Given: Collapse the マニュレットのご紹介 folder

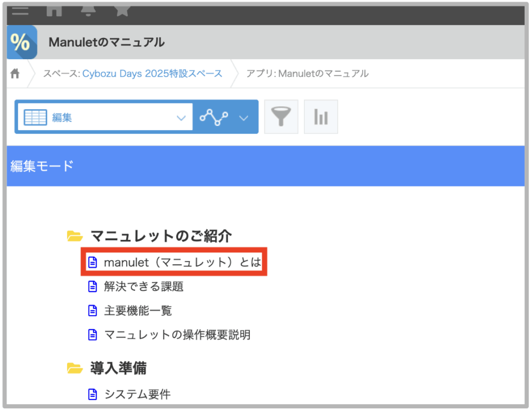Looking at the screenshot, I should coord(75,237).
